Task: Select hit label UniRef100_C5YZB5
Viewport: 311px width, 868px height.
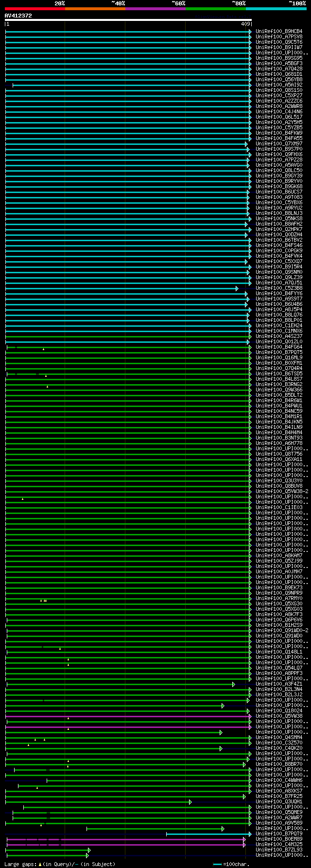Action: 279,128
